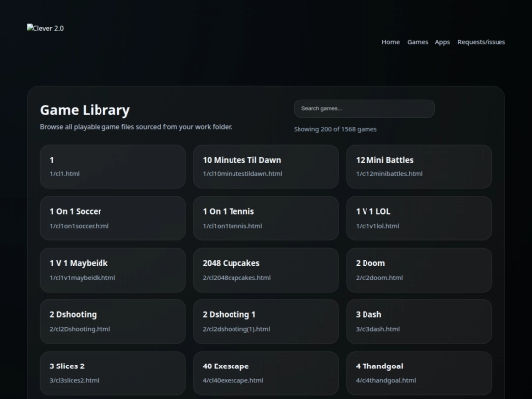Open 2 Dshooting 1 card
This screenshot has width=532, height=399.
266,321
